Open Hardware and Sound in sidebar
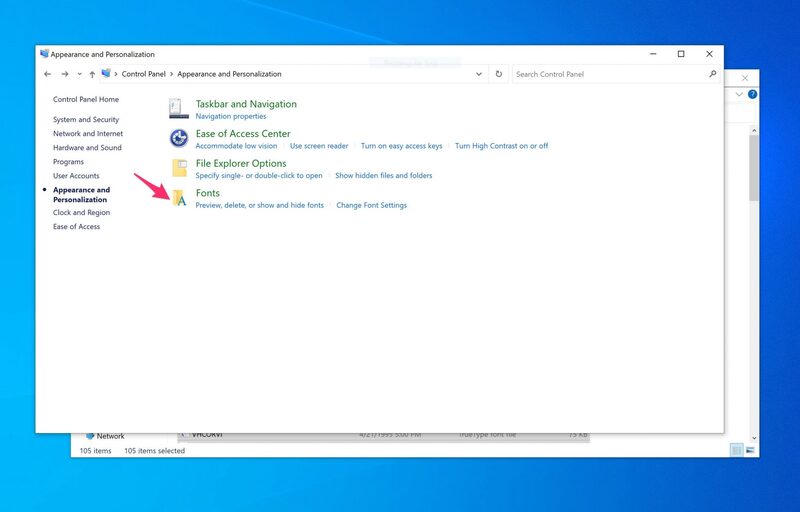Image resolution: width=800 pixels, height=512 pixels. click(87, 147)
